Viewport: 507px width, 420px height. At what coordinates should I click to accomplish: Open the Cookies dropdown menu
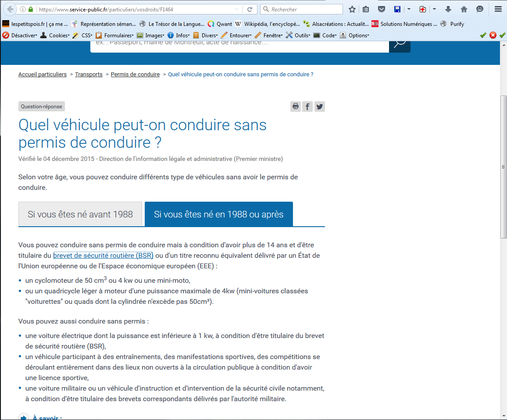point(55,35)
